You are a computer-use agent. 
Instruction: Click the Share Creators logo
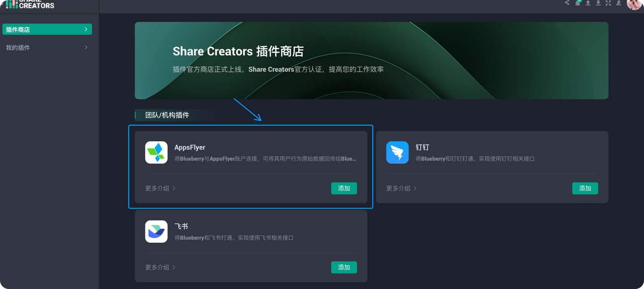(30, 4)
